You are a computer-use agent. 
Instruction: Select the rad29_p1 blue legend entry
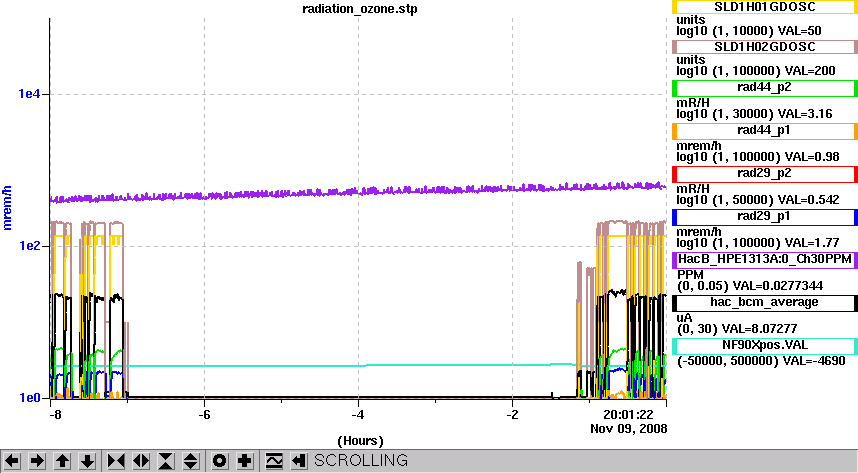764,217
